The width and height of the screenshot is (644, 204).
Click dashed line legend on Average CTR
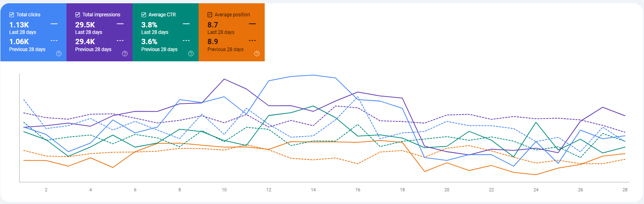(186, 40)
